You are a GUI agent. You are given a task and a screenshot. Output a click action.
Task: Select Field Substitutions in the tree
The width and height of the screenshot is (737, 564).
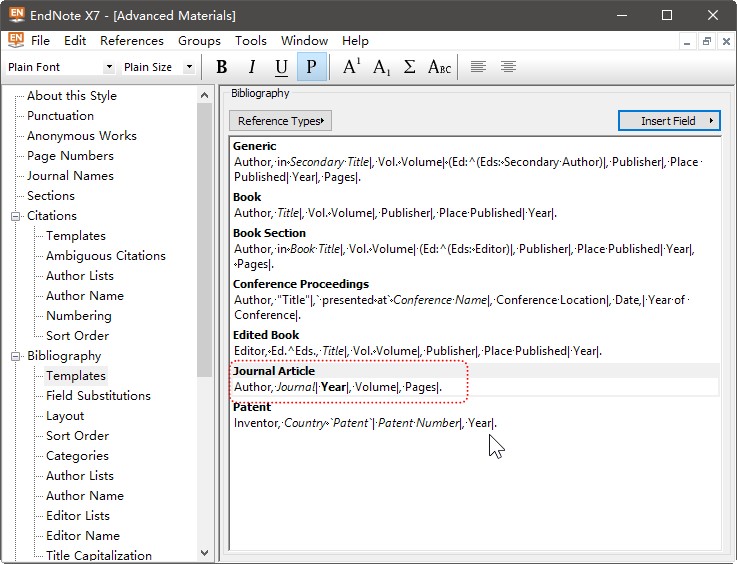[x=98, y=396]
